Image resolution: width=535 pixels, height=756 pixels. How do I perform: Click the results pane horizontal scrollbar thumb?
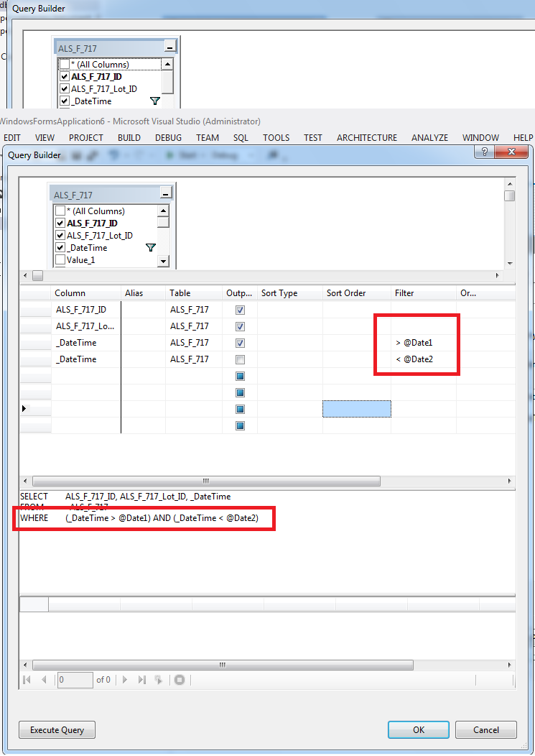(223, 665)
